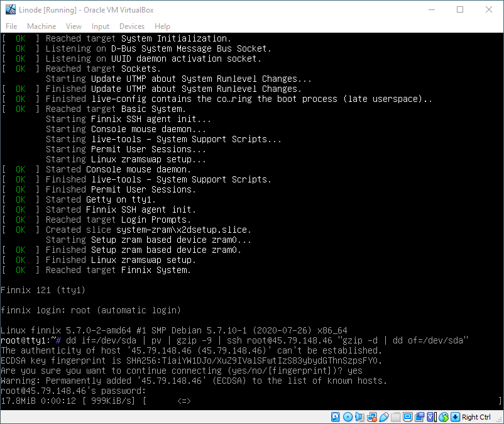Click the keyboard capture arrow icon
The width and height of the screenshot is (504, 424).
pos(455,417)
